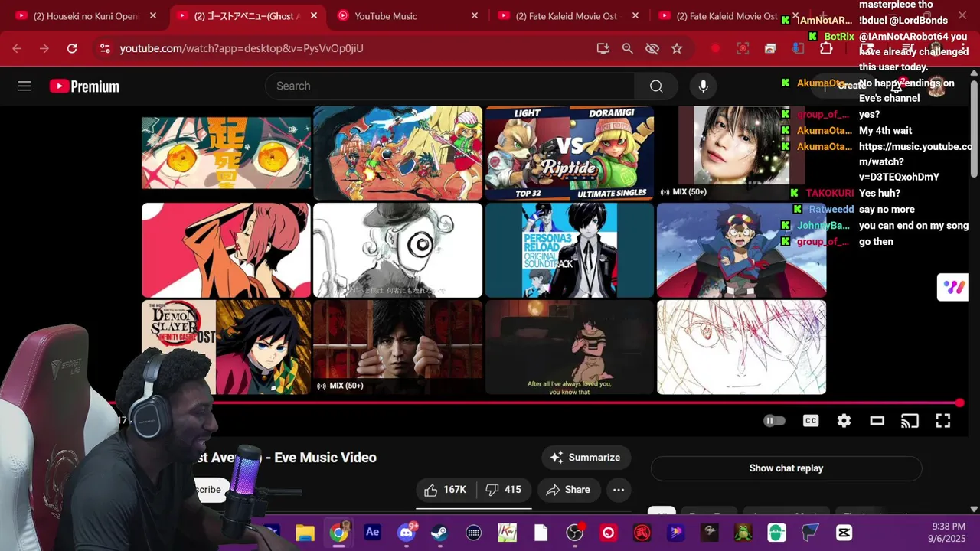The image size is (980, 551).
Task: Show chat replay
Action: coord(786,468)
